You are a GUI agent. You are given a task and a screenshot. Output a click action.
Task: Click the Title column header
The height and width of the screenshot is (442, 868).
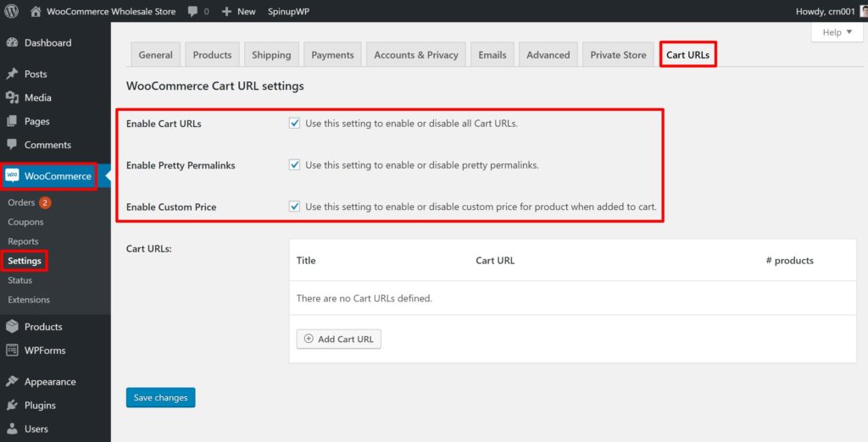(306, 261)
